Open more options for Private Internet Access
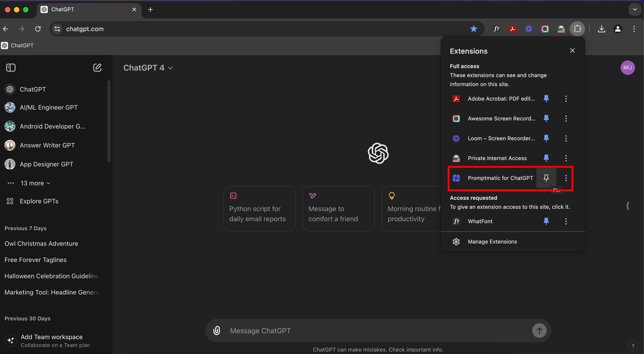This screenshot has height=354, width=644. [566, 158]
